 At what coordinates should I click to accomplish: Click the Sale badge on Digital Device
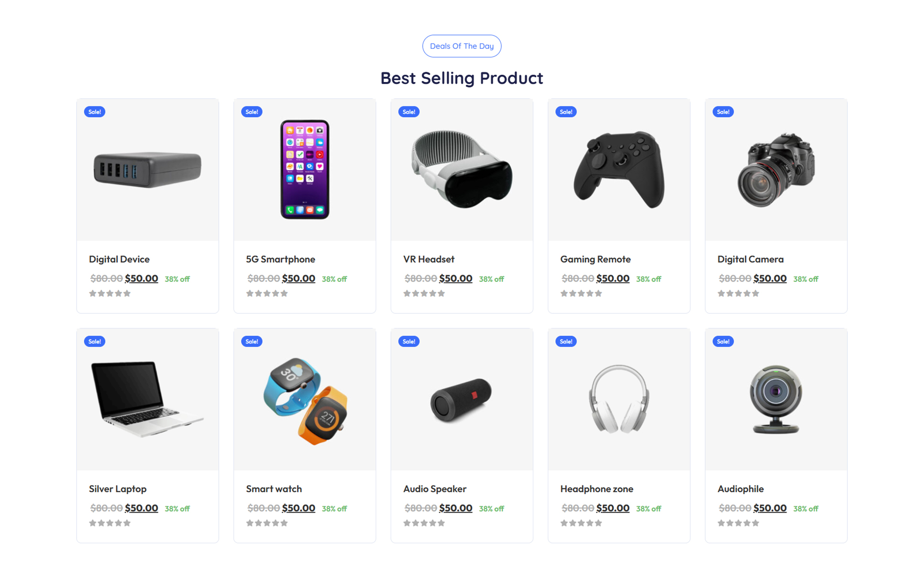coord(95,112)
